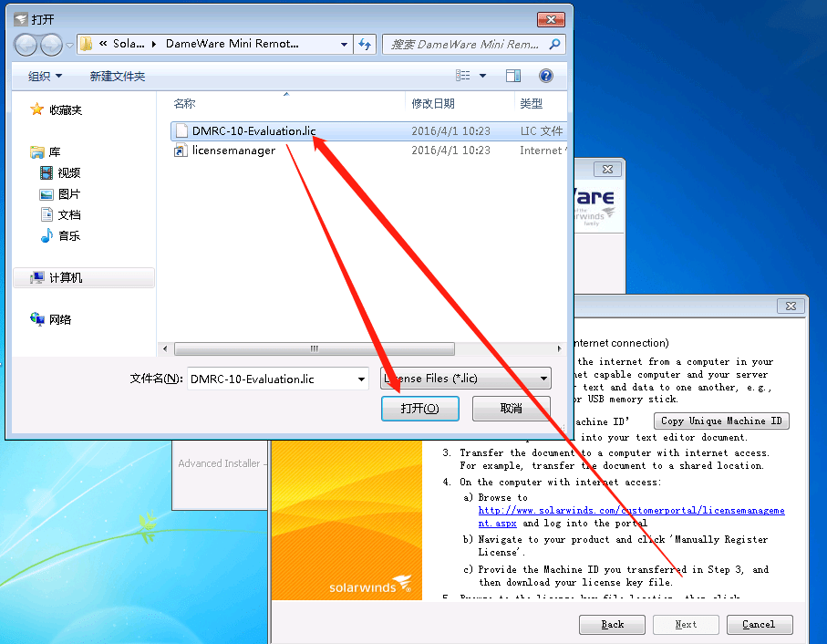The width and height of the screenshot is (827, 644).
Task: Expand the address bar history dropdown
Action: tap(344, 45)
